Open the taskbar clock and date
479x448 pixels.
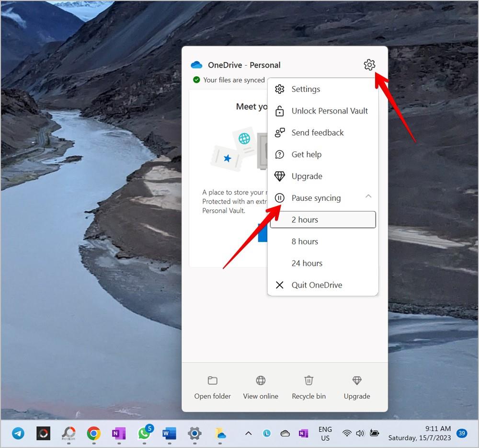pos(420,433)
